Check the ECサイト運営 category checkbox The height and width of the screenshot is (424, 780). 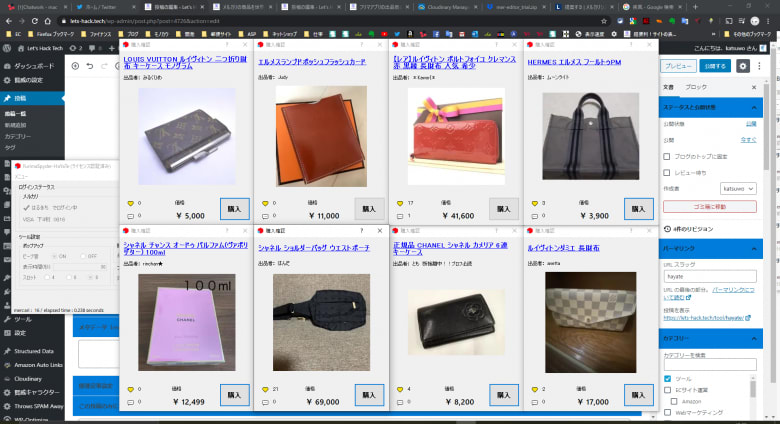(x=668, y=390)
